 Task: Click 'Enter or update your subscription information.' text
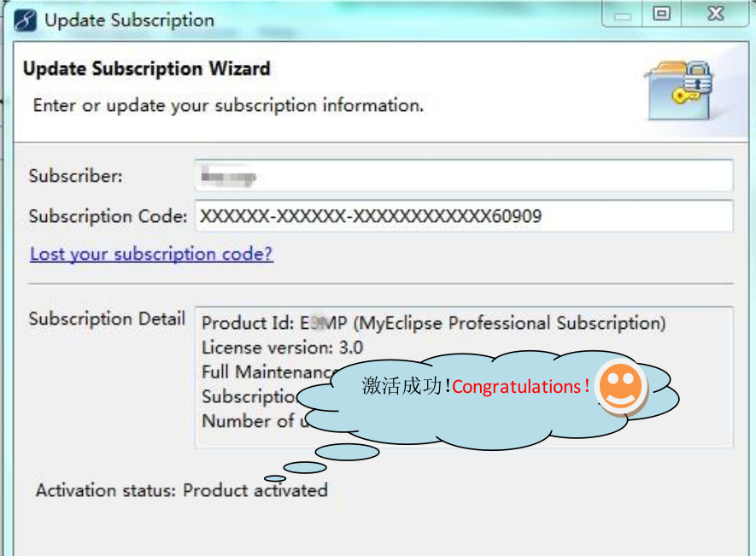click(228, 105)
